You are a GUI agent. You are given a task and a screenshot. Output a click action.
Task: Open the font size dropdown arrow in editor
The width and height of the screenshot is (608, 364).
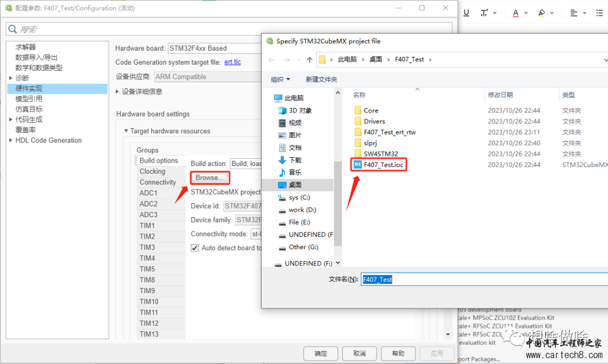(495, 13)
